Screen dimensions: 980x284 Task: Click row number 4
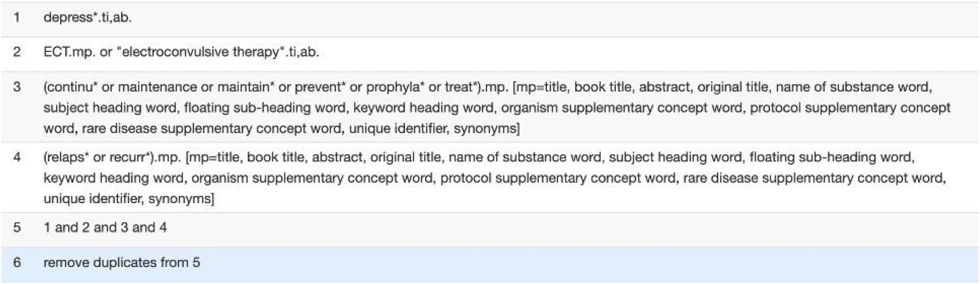pyautogui.click(x=17, y=157)
